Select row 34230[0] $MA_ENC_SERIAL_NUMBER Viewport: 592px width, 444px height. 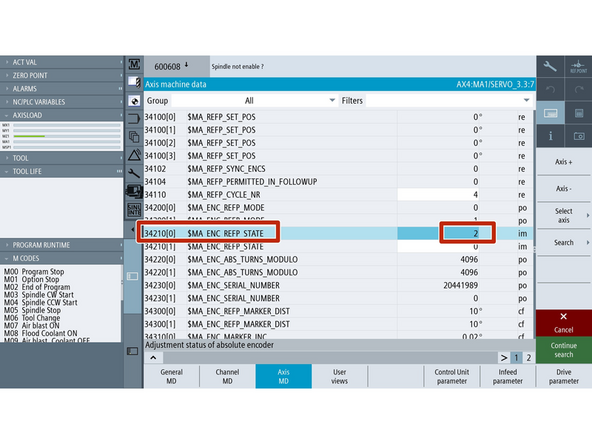coord(338,285)
